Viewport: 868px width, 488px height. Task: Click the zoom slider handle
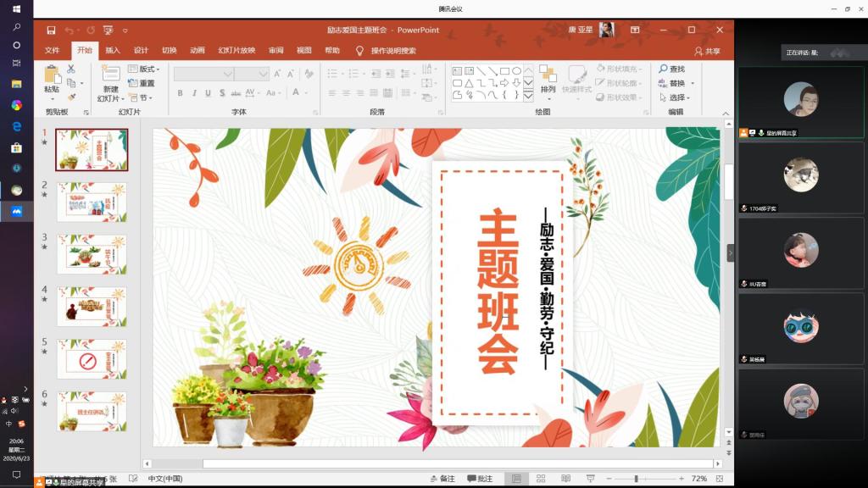coord(636,479)
